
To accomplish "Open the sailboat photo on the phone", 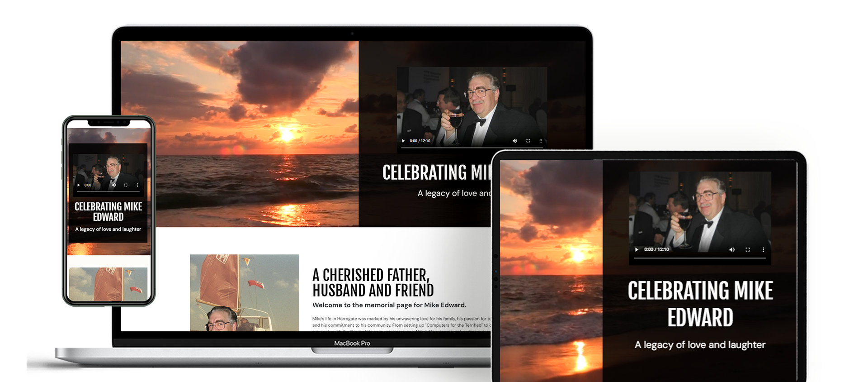I will pyautogui.click(x=108, y=284).
